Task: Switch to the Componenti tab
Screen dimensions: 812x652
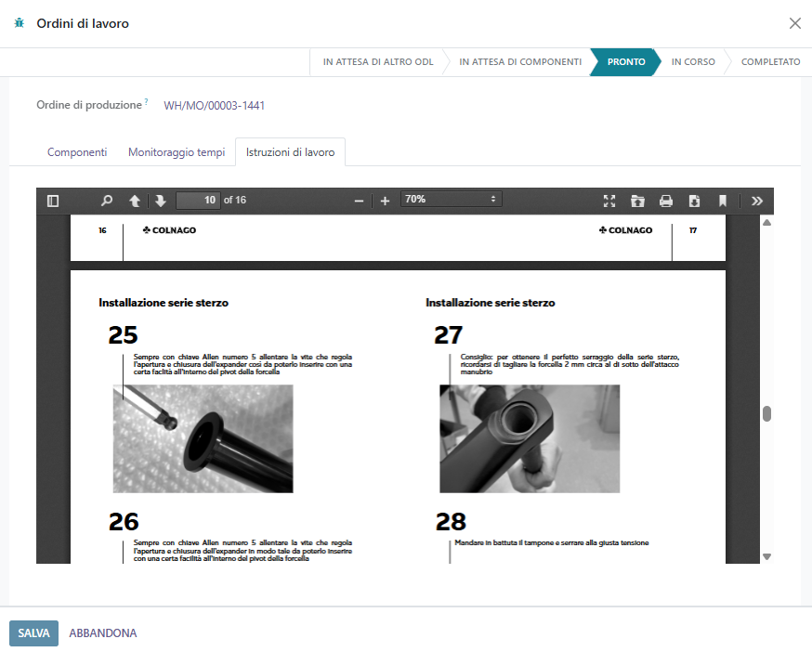Action: point(77,152)
